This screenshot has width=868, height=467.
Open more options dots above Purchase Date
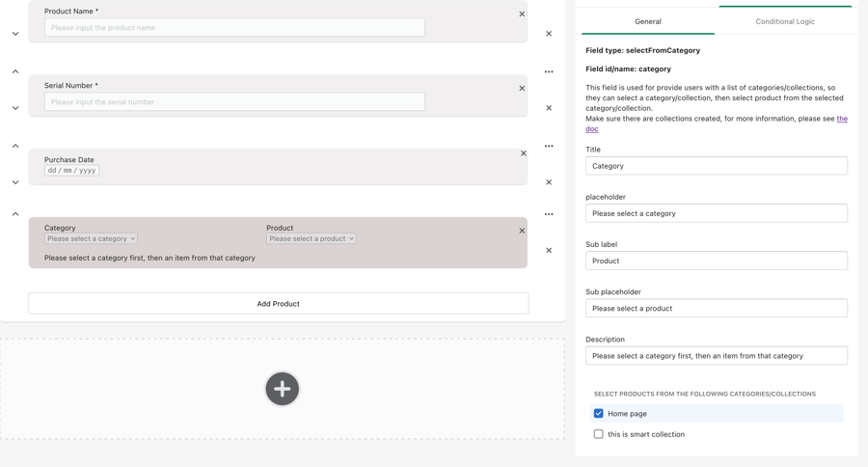point(549,147)
